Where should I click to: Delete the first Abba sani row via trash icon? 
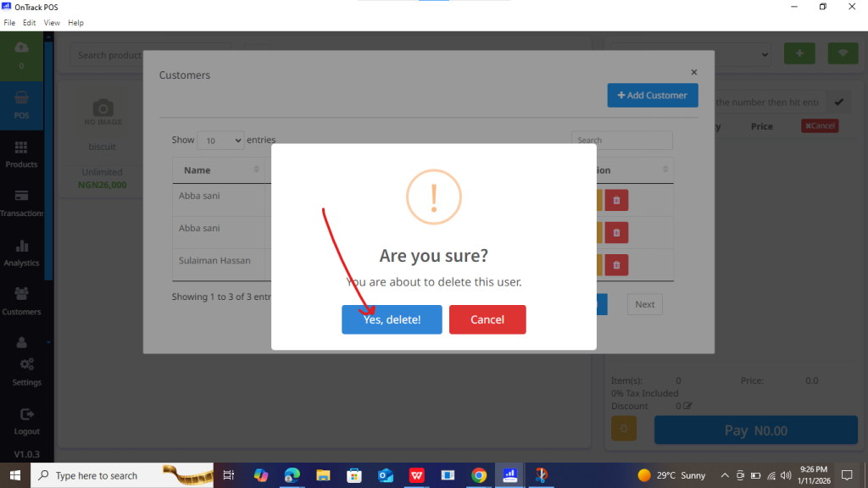click(616, 200)
